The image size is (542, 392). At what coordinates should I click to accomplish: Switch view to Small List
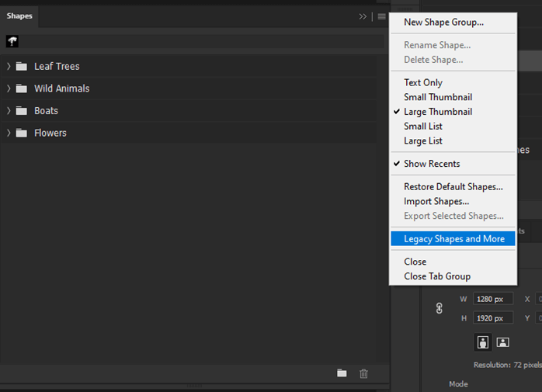pos(423,127)
